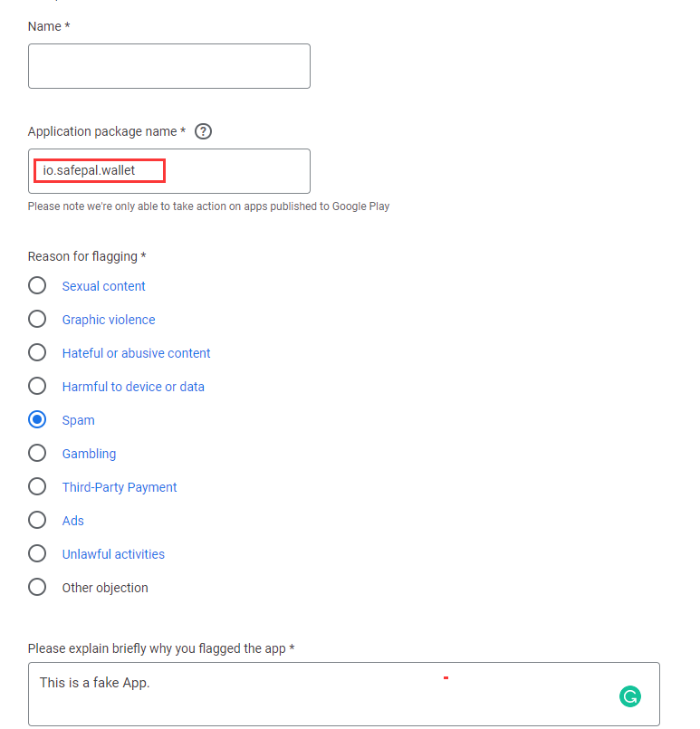Pick the Unlawful activities radio button
The height and width of the screenshot is (729, 700).
pyautogui.click(x=37, y=554)
